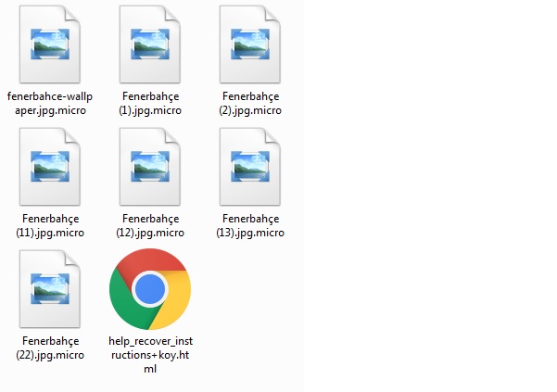Select the Fenerbahçe (12).jpg.micro file icon

(150, 167)
